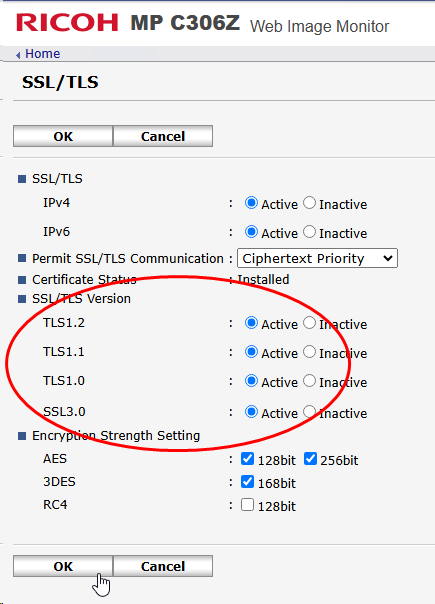Select Active for IPv6

click(251, 232)
